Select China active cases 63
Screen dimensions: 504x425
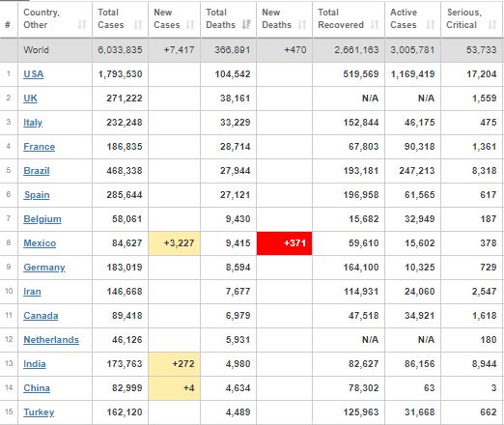[x=429, y=388]
